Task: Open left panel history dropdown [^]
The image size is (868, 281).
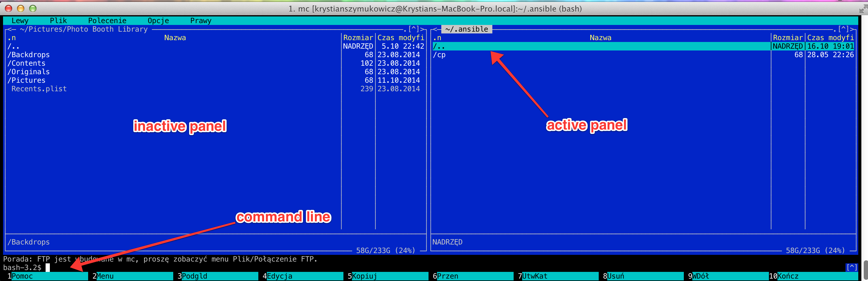Action: pyautogui.click(x=413, y=29)
